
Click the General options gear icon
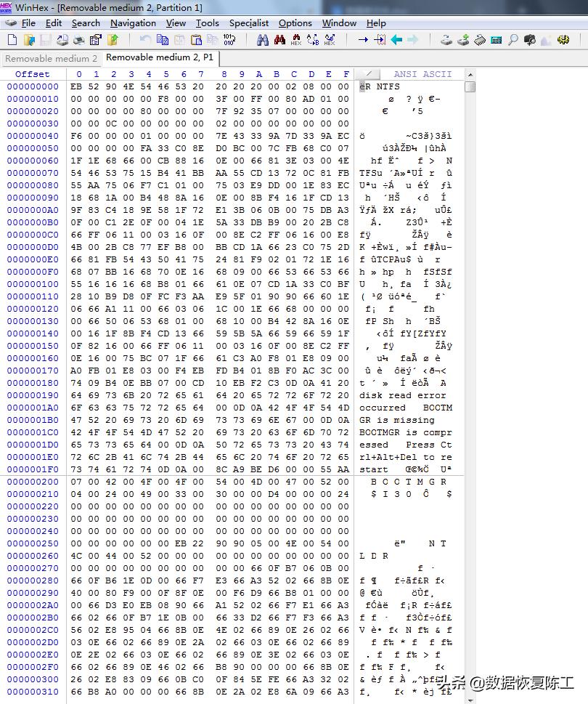pyautogui.click(x=563, y=40)
